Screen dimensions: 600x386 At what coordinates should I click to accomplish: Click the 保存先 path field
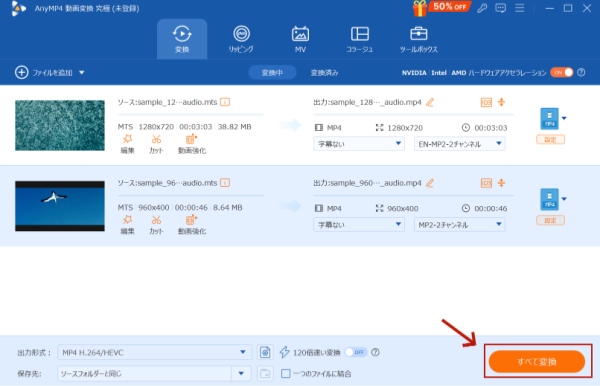145,373
